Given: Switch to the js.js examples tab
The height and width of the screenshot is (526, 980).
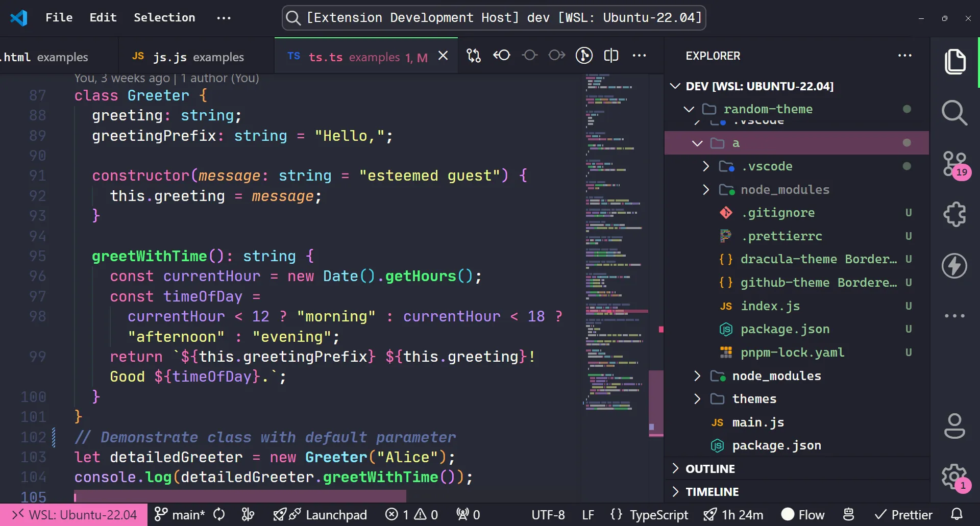Looking at the screenshot, I should tap(197, 57).
